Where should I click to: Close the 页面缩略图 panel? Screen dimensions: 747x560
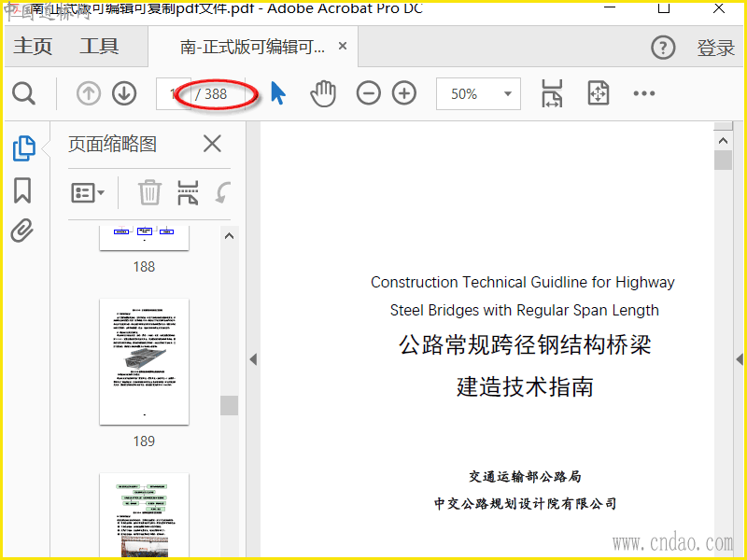click(x=212, y=144)
